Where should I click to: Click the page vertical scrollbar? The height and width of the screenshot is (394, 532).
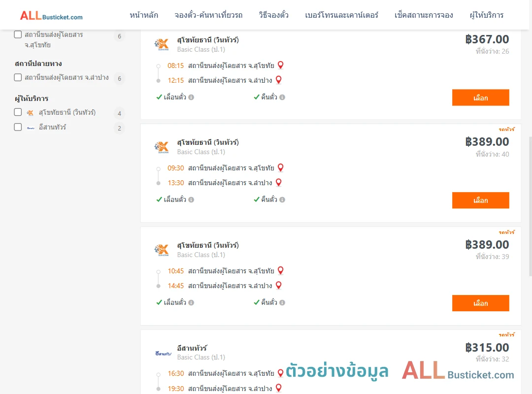(531, 206)
